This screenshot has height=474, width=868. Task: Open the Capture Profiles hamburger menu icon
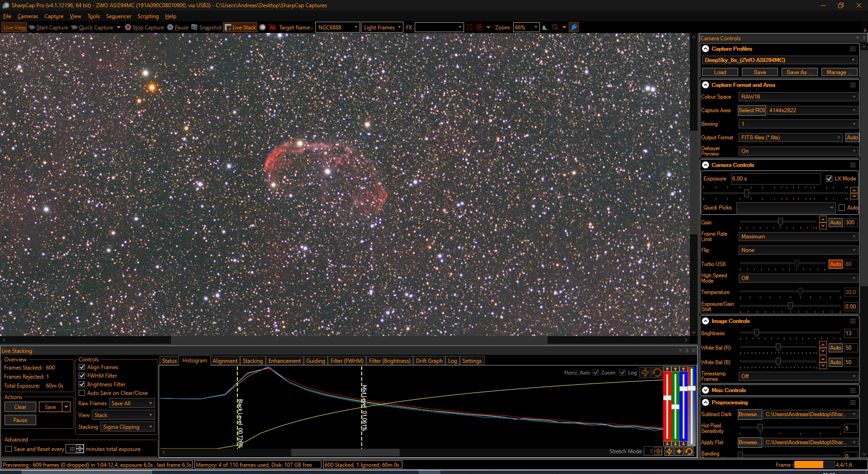[853, 49]
